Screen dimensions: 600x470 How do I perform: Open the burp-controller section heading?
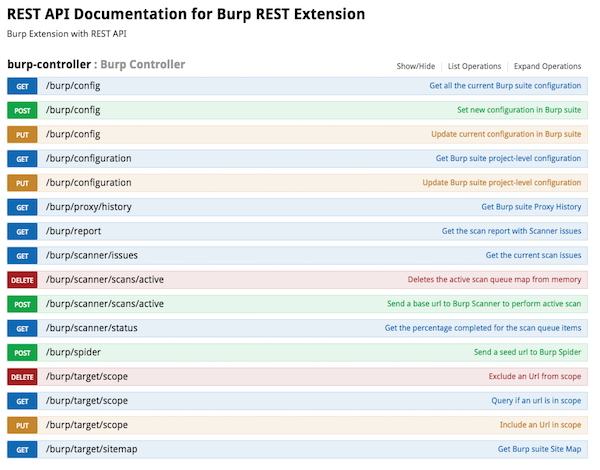pyautogui.click(x=49, y=64)
